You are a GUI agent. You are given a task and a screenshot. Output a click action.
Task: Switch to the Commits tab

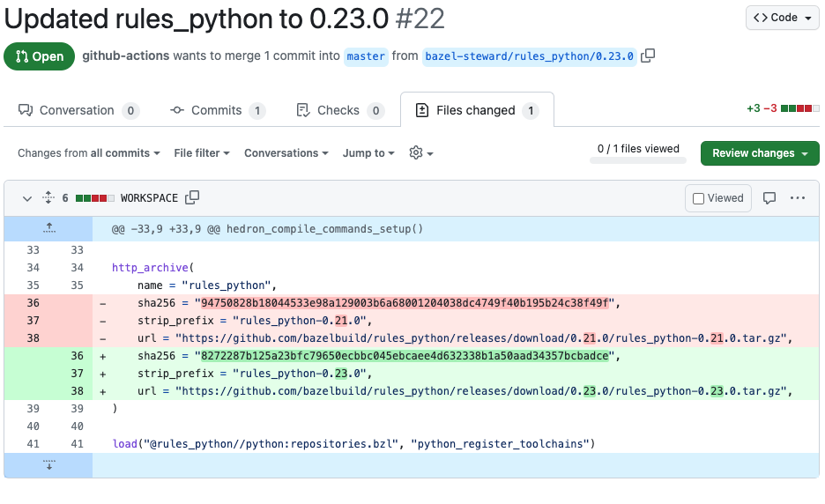tap(218, 110)
